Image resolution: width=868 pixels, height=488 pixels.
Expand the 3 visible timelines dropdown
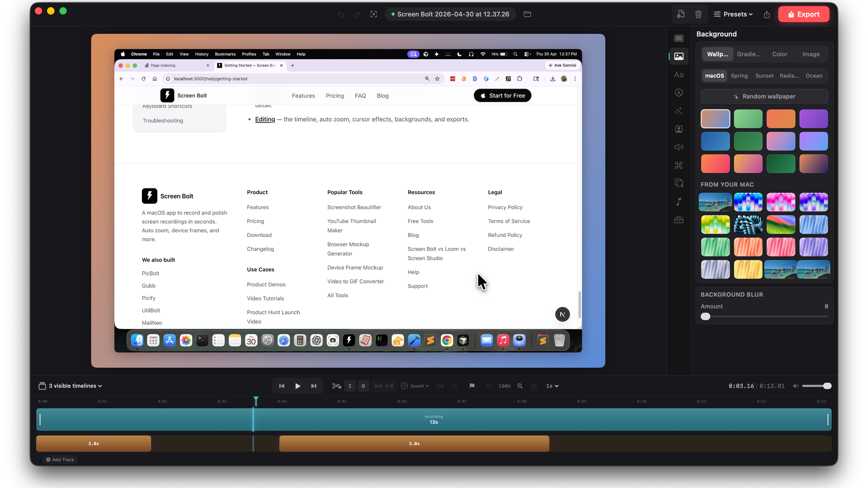71,386
